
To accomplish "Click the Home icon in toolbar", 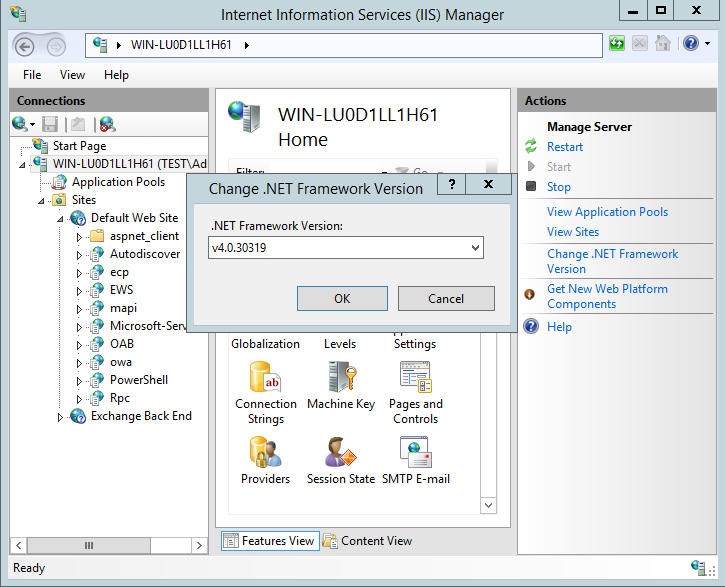I will pos(663,44).
